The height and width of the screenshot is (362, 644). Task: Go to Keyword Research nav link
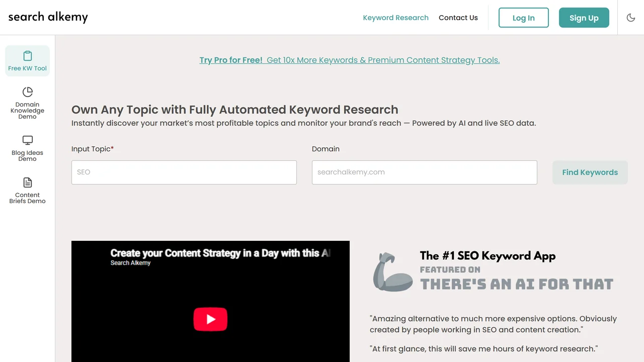pos(395,18)
